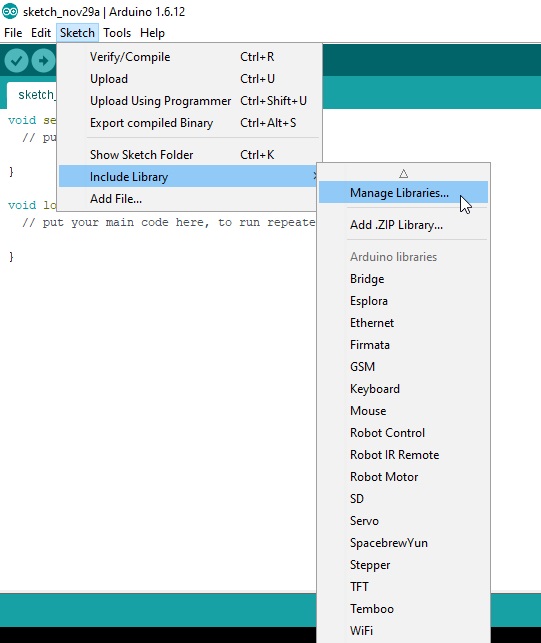Select Upload in the Sketch menu
541x643 pixels.
(189, 79)
